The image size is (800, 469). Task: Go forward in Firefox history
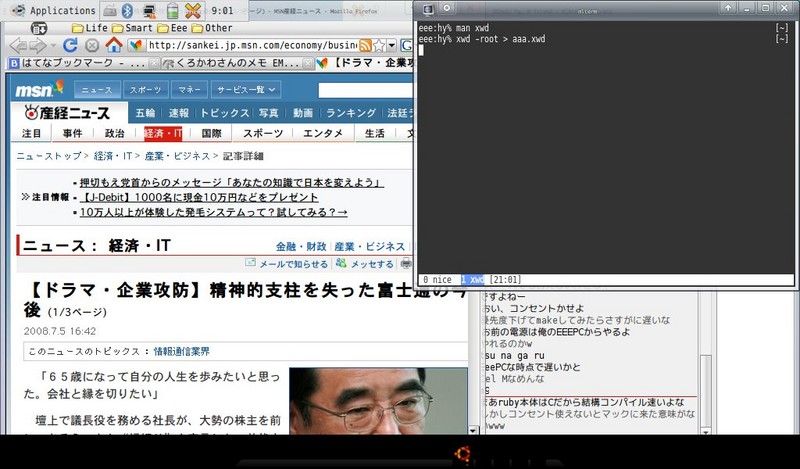tap(38, 45)
